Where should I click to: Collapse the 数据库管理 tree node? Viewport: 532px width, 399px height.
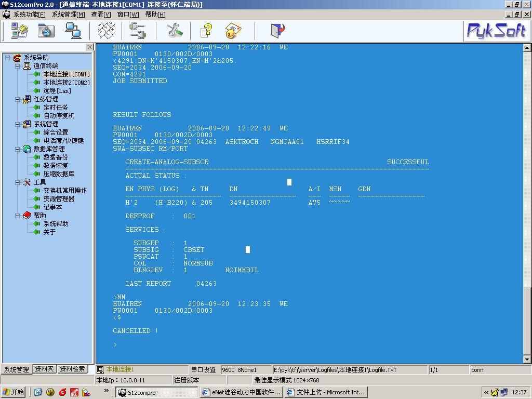pyautogui.click(x=17, y=149)
